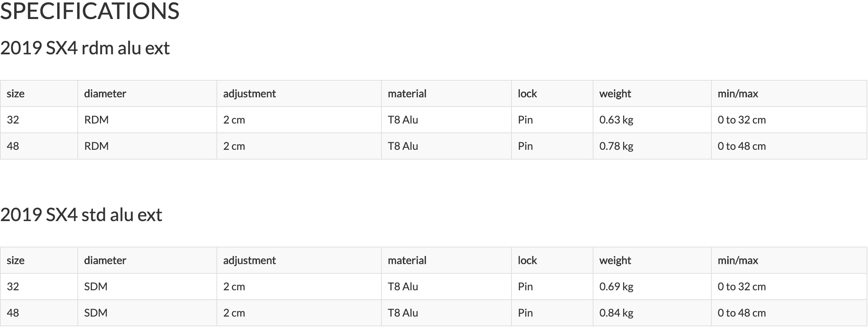Image resolution: width=868 pixels, height=328 pixels.
Task: Select 'diameter' header in rdm table
Action: pos(105,94)
